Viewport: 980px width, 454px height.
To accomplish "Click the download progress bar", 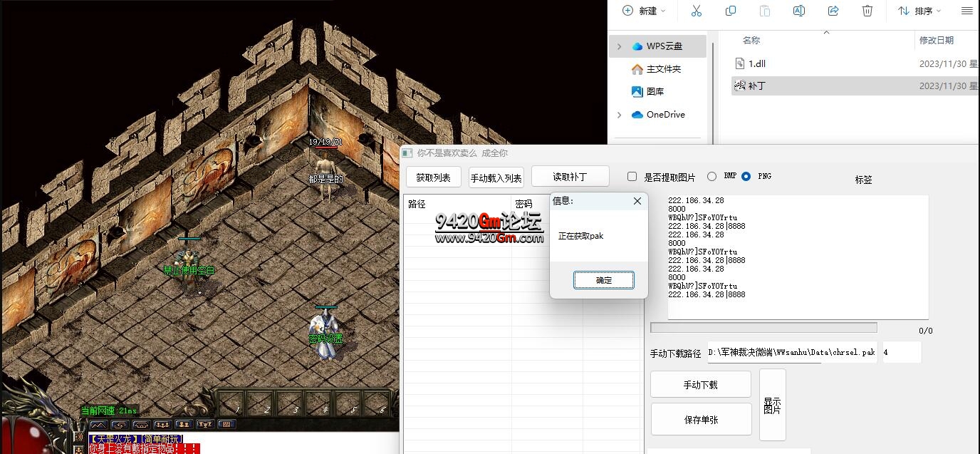I will (x=763, y=328).
